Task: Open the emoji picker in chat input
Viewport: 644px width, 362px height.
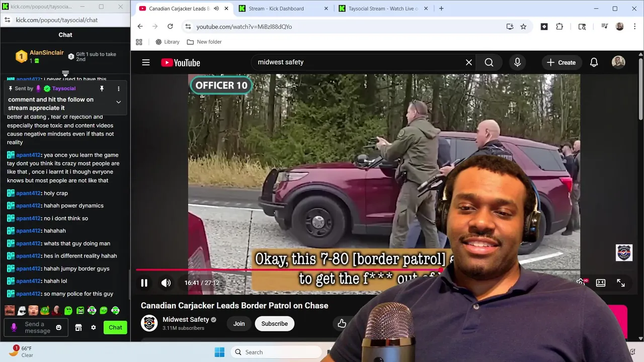Action: (59, 327)
